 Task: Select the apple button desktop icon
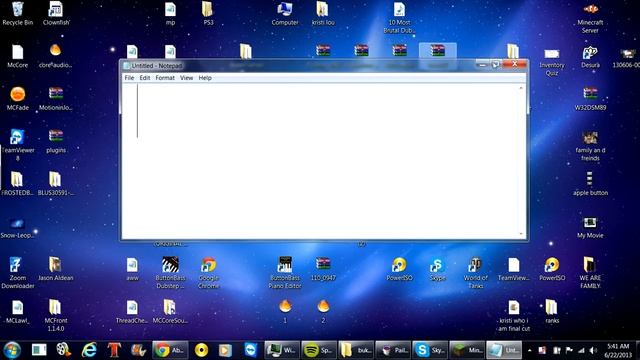(590, 184)
